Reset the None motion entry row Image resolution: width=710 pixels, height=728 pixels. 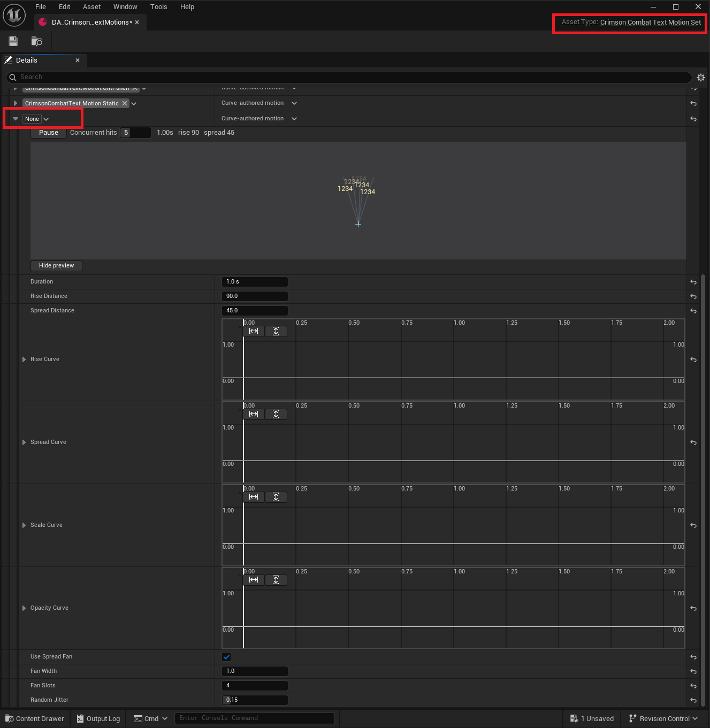[693, 119]
